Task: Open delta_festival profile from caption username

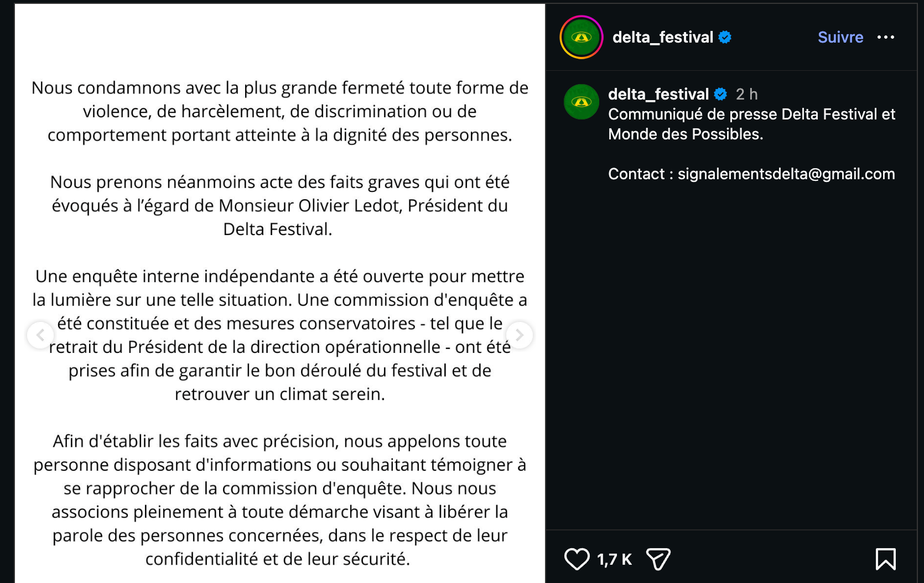Action: tap(658, 94)
